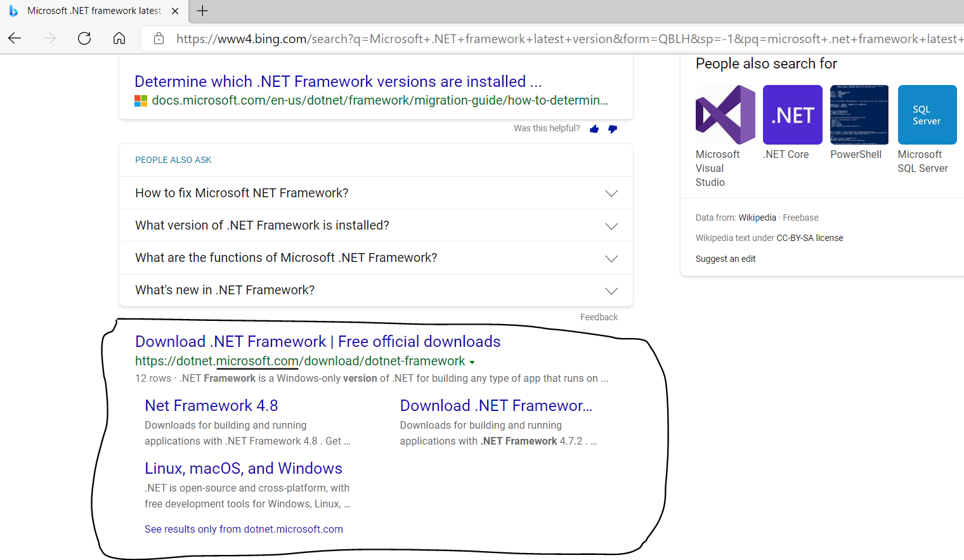Screen dimensions: 964x560
Task: Click 'See results only from dotnet.microsoft.com'
Action: click(x=244, y=530)
